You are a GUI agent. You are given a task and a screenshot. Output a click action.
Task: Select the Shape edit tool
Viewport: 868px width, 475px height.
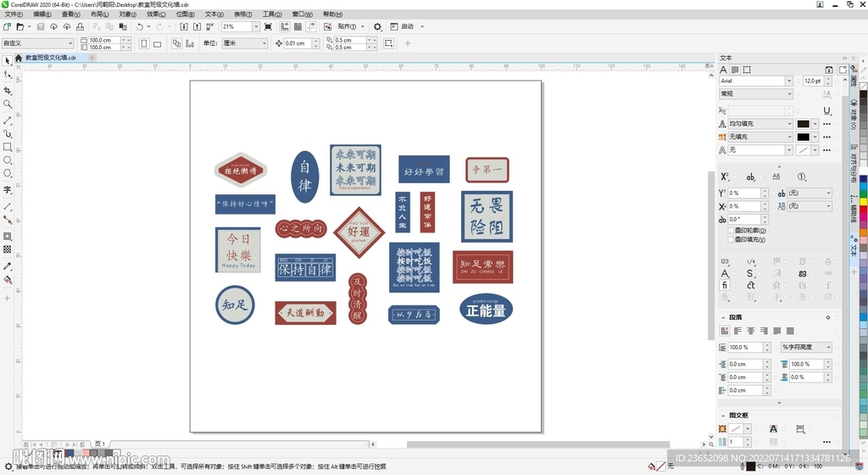click(7, 75)
